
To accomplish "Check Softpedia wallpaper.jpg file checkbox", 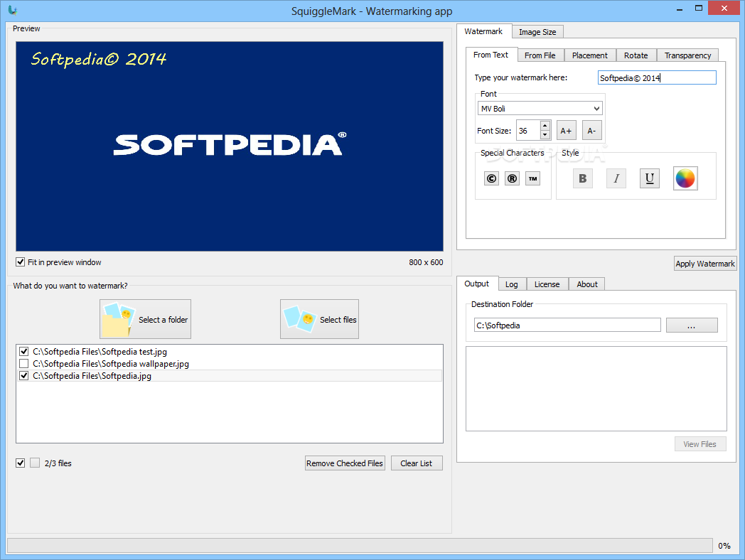I will pyautogui.click(x=23, y=364).
